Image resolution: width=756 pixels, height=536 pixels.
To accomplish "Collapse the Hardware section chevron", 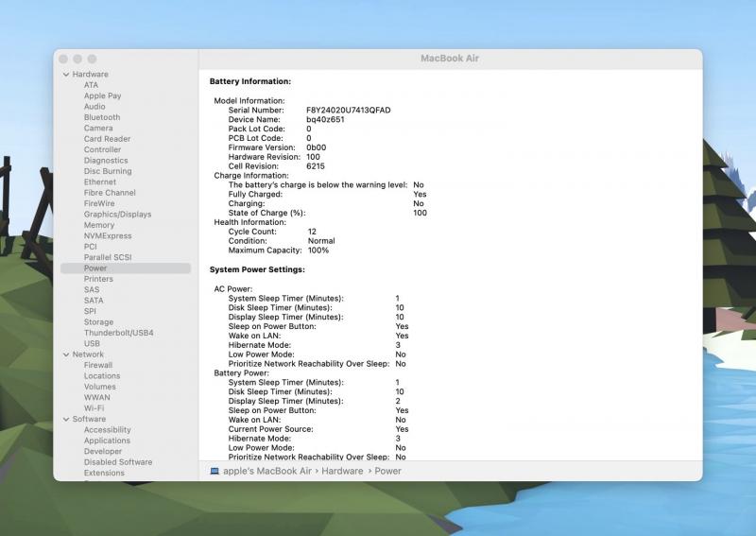I will [x=66, y=75].
